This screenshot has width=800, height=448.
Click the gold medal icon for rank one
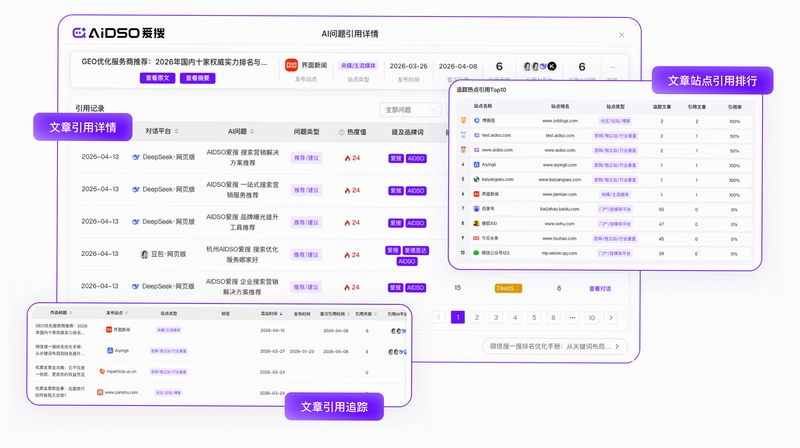(463, 121)
